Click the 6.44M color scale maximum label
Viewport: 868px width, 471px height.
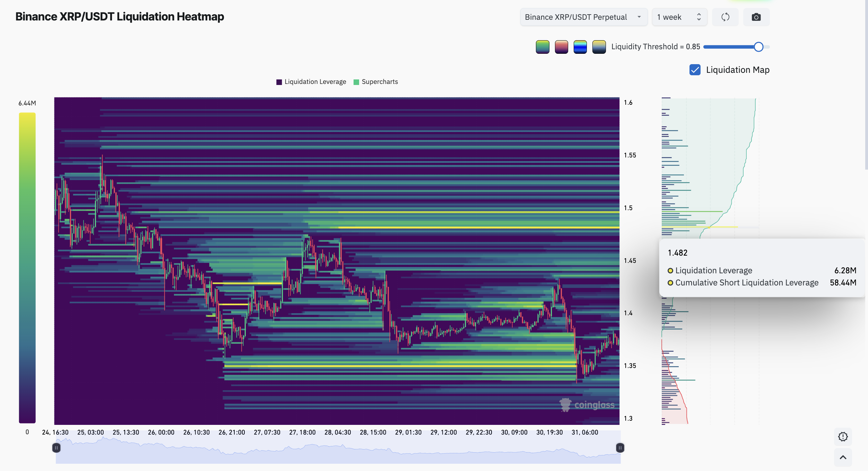tap(27, 103)
